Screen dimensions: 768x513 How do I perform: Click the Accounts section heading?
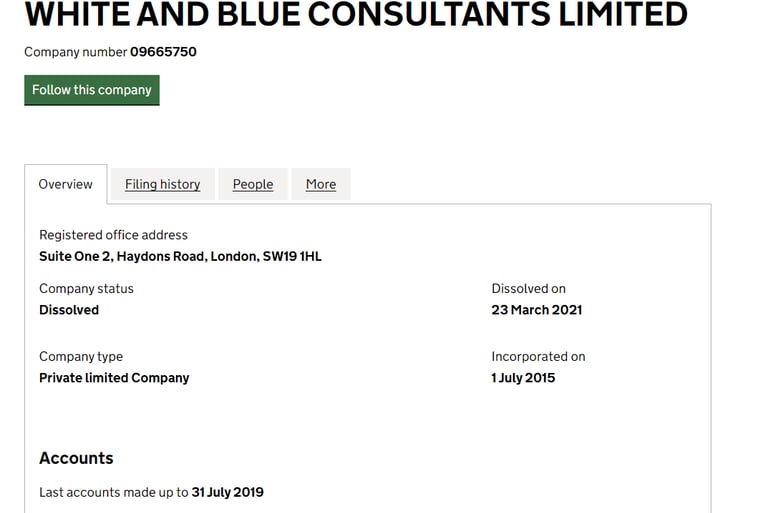[76, 458]
